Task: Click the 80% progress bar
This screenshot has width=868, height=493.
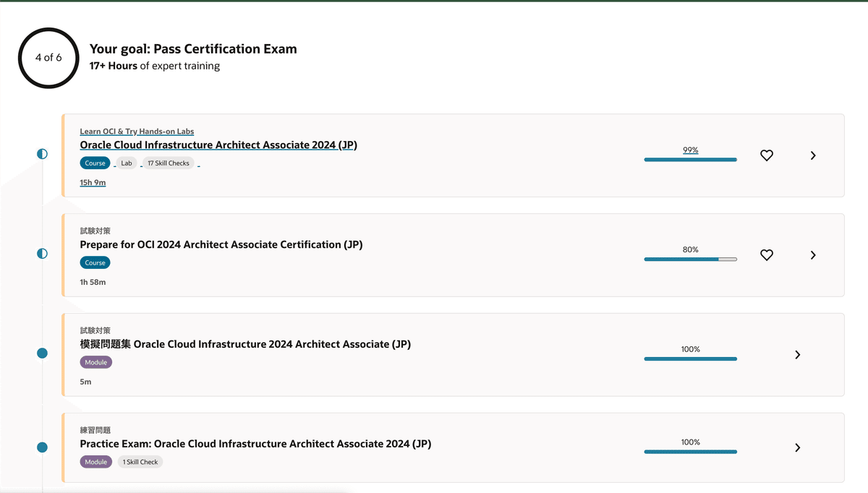Action: pos(690,259)
